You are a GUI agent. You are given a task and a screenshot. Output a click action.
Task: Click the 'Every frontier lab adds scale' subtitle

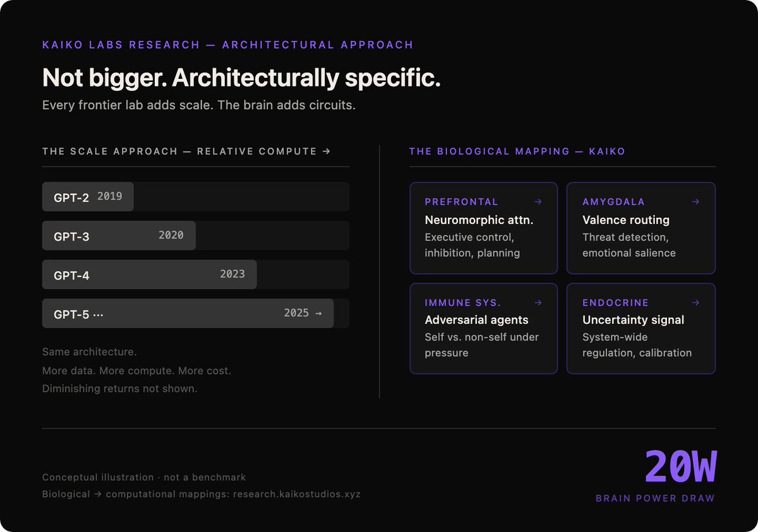tap(199, 105)
